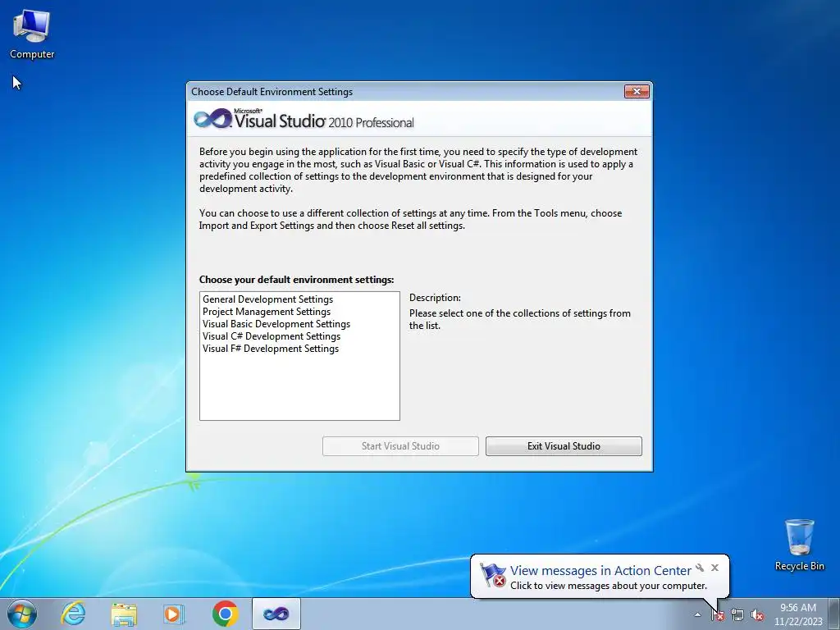840x630 pixels.
Task: Click the network tray icon
Action: [x=737, y=615]
